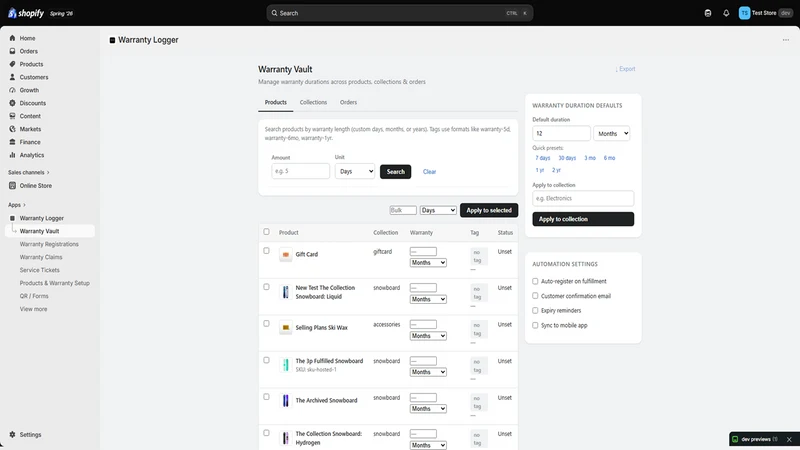The height and width of the screenshot is (450, 800).
Task: Open Settings gear in sidebar
Action: click(12, 435)
